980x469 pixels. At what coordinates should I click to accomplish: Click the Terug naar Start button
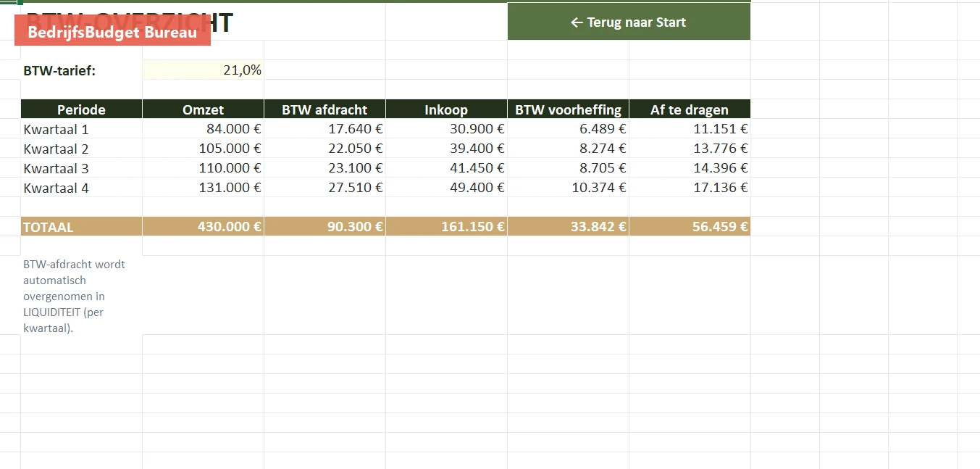629,22
